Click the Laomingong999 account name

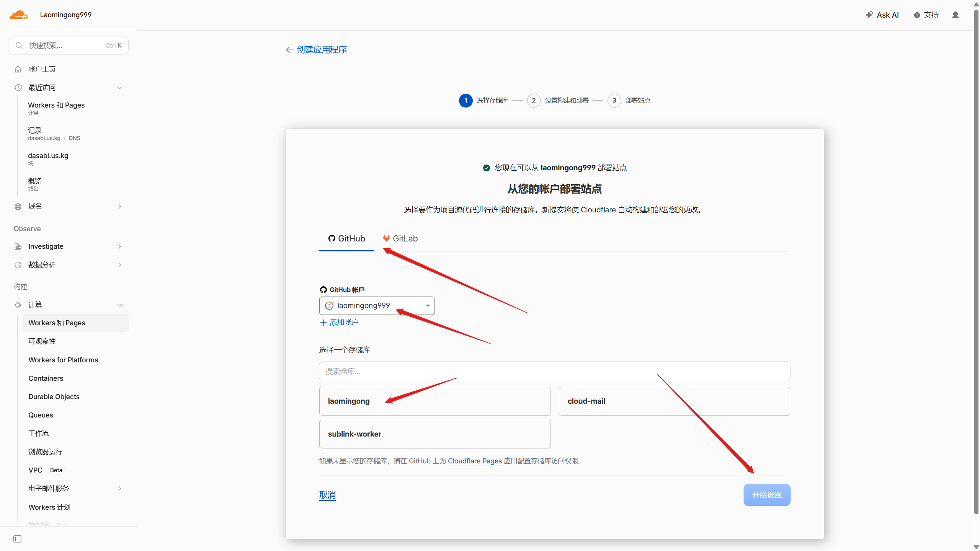pyautogui.click(x=66, y=15)
